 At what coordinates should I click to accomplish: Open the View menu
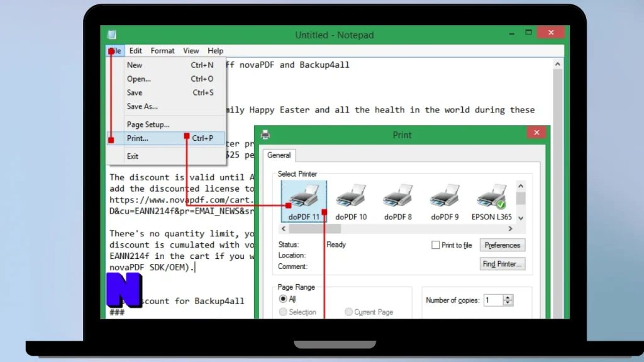191,50
